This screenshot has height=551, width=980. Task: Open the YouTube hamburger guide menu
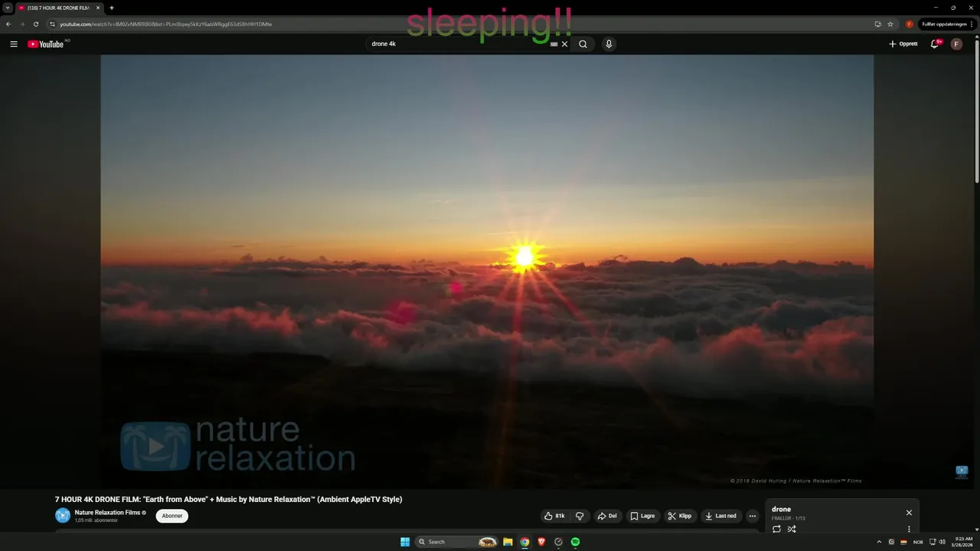tap(13, 44)
